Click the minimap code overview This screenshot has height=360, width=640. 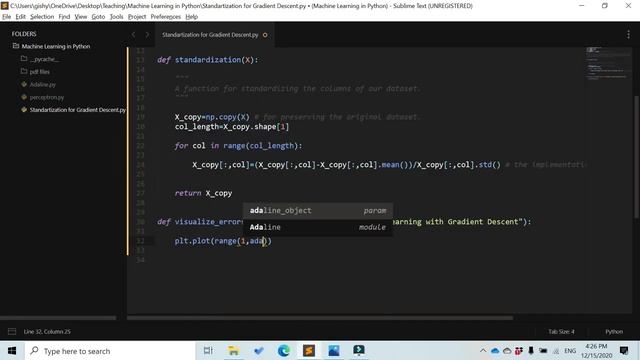tap(608, 63)
